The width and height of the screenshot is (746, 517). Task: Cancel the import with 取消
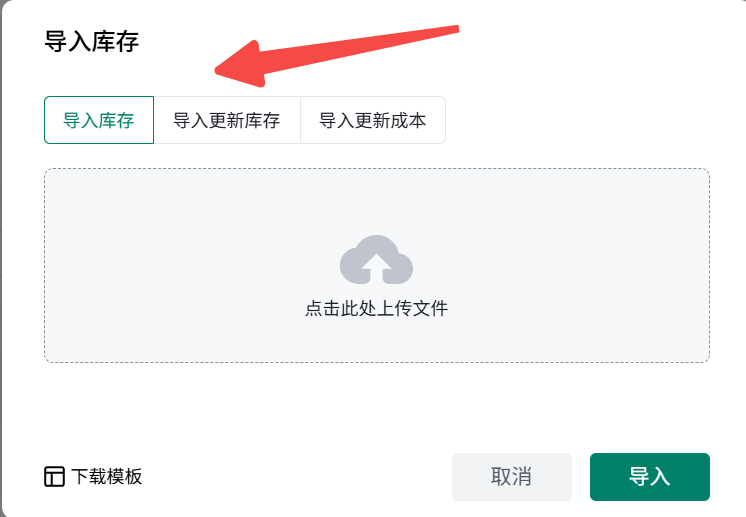pos(511,477)
